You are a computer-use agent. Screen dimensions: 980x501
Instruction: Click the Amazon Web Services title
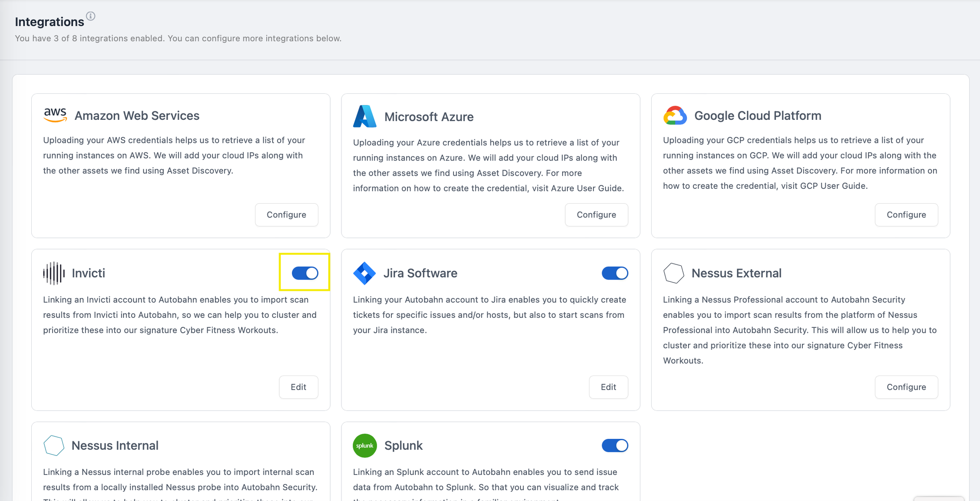(x=137, y=115)
